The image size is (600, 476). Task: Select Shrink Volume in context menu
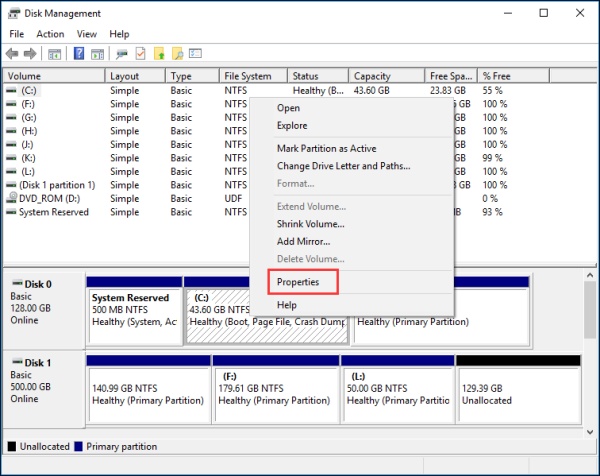pos(310,224)
